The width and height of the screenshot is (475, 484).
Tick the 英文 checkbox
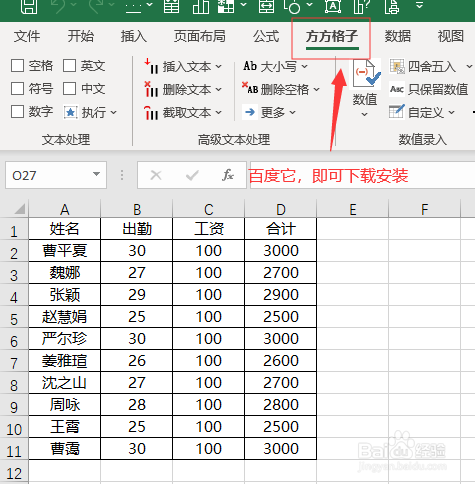point(69,66)
